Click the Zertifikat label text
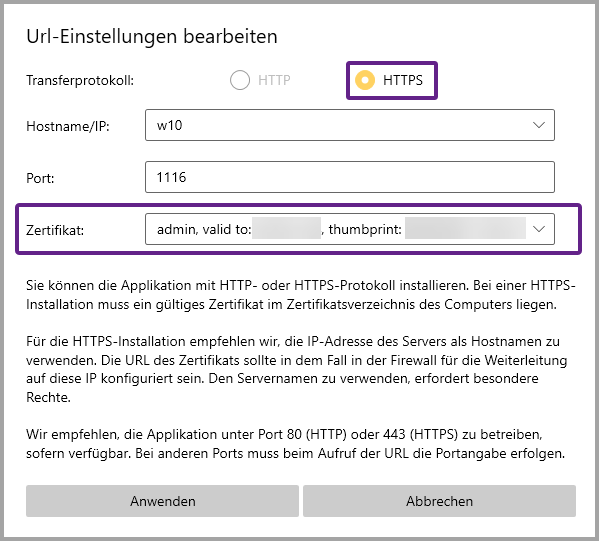Image resolution: width=599 pixels, height=541 pixels. (55, 230)
